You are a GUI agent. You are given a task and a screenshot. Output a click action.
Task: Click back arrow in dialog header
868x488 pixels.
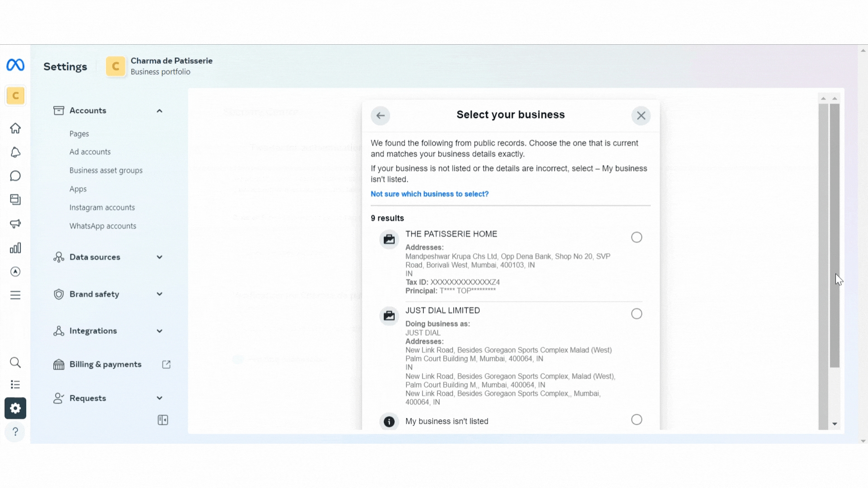click(x=380, y=116)
